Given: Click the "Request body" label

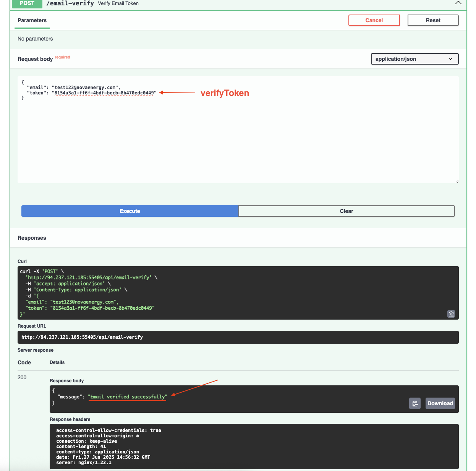Looking at the screenshot, I should coord(35,59).
